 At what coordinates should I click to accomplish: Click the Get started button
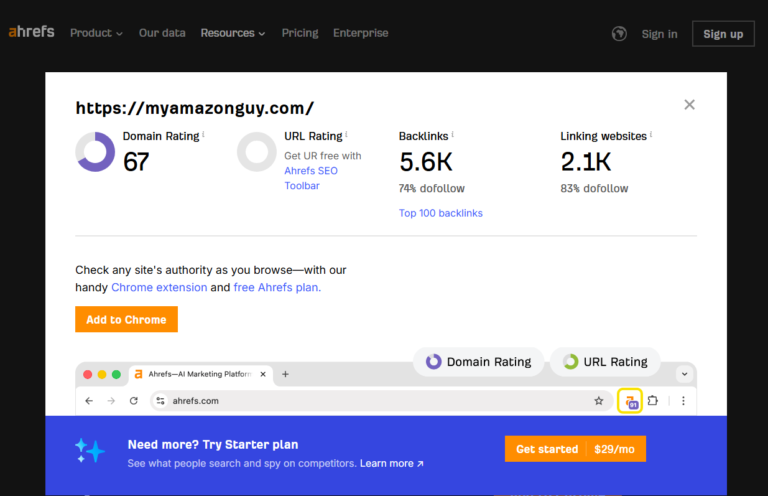coord(547,449)
